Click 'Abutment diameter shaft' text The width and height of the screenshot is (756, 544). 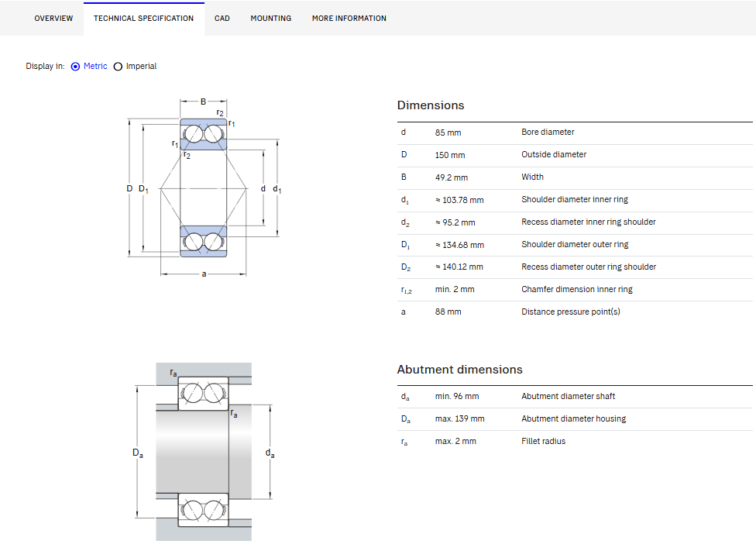(x=568, y=397)
